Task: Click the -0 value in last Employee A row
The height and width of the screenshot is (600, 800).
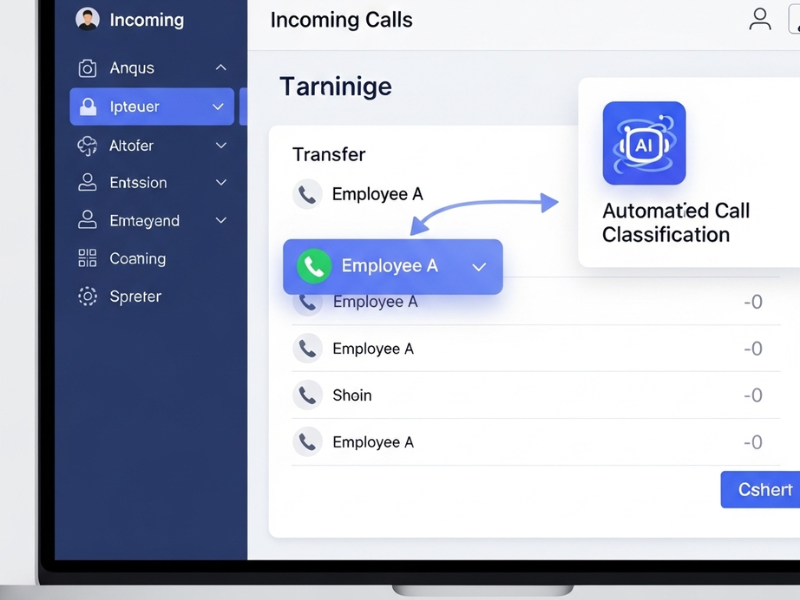Action: 753,442
